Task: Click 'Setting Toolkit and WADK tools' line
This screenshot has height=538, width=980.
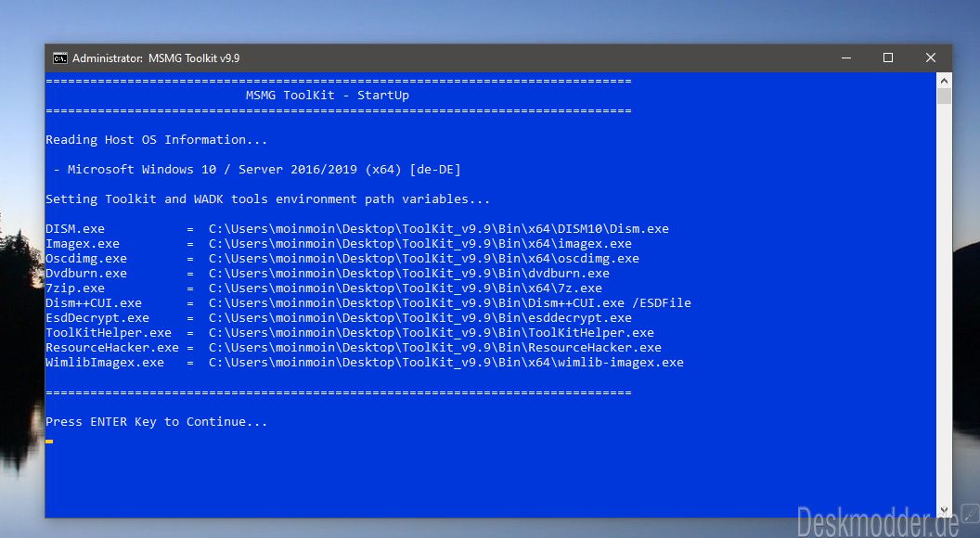Action: (x=268, y=199)
